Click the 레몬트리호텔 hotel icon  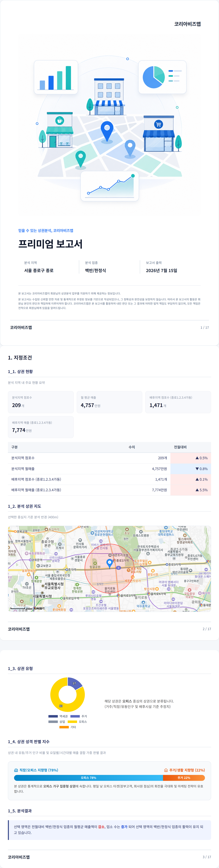click(110, 555)
